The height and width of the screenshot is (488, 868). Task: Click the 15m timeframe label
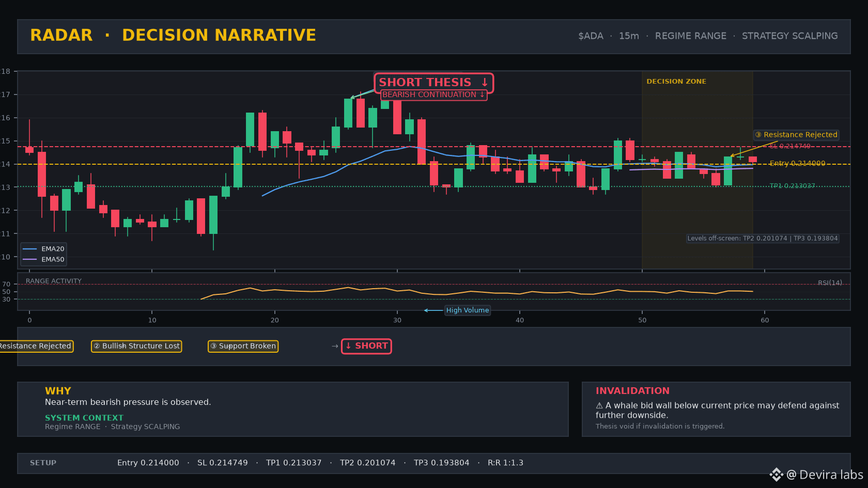[629, 36]
